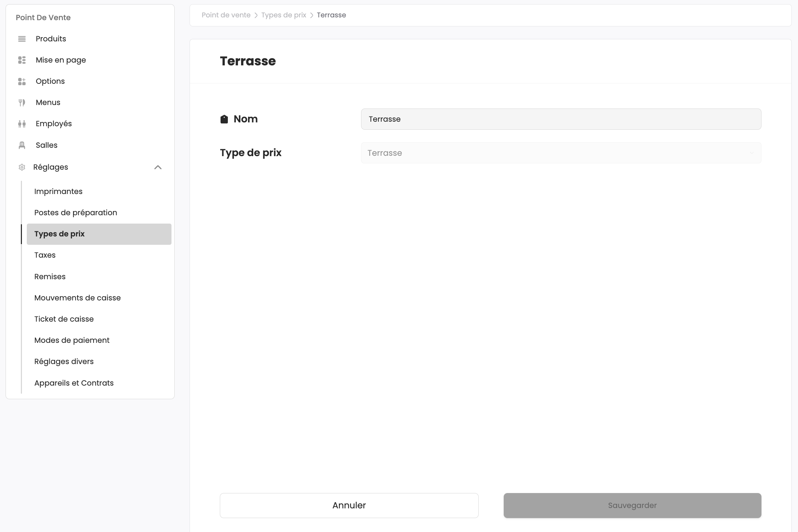Click the Annuler button
The image size is (798, 532).
[349, 506]
